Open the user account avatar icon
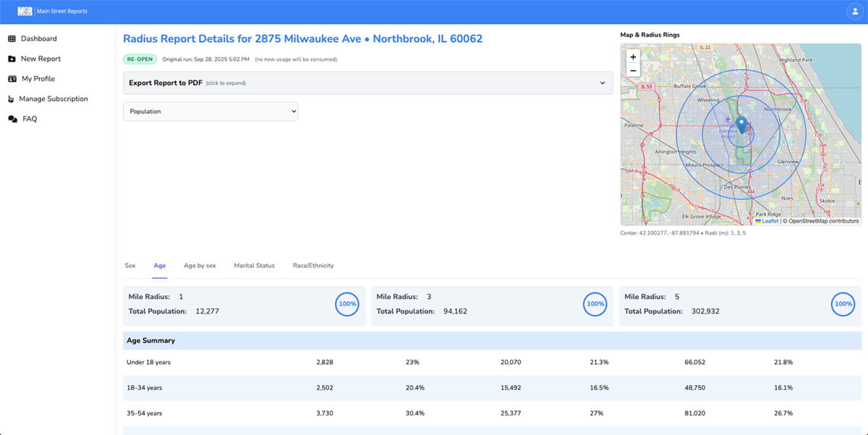Viewport: 868px width, 435px height. tap(854, 11)
